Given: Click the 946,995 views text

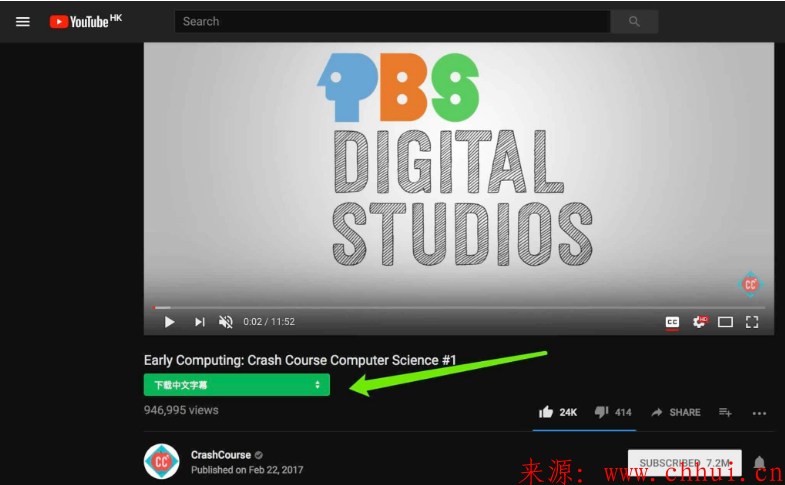Looking at the screenshot, I should pos(181,410).
